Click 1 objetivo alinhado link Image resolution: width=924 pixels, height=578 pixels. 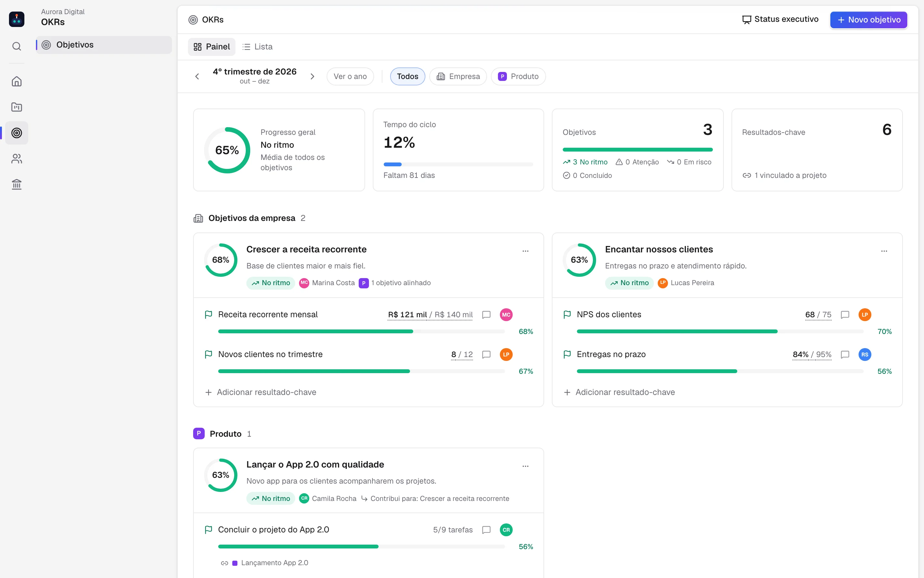395,283
